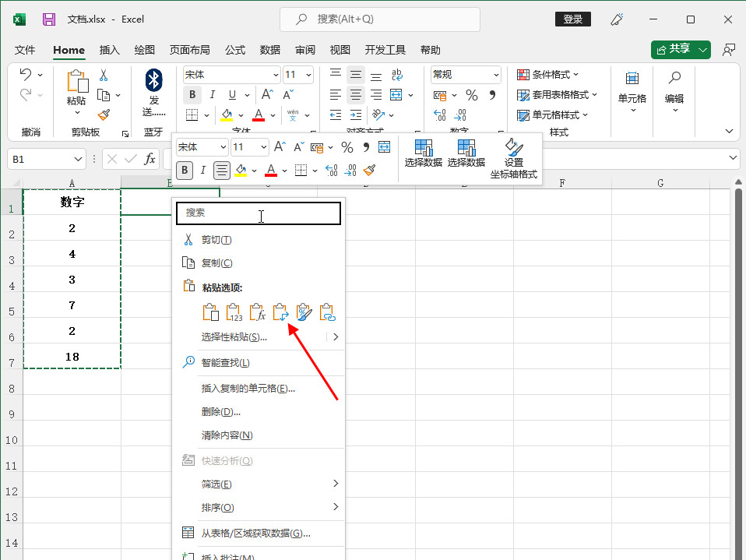This screenshot has height=560, width=746.
Task: Click the ribbon merge and center icon
Action: [396, 95]
